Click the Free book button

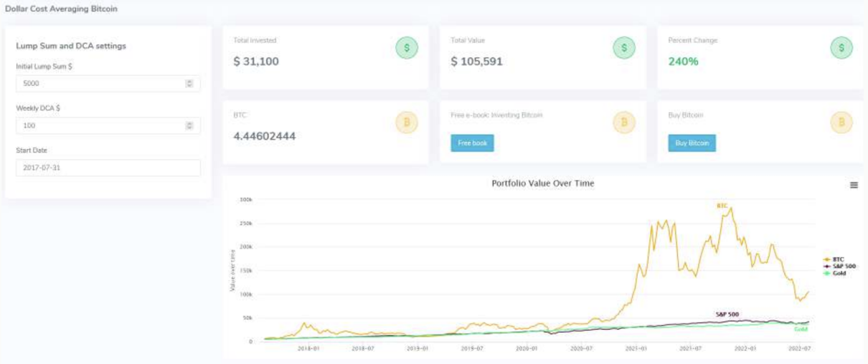point(472,143)
